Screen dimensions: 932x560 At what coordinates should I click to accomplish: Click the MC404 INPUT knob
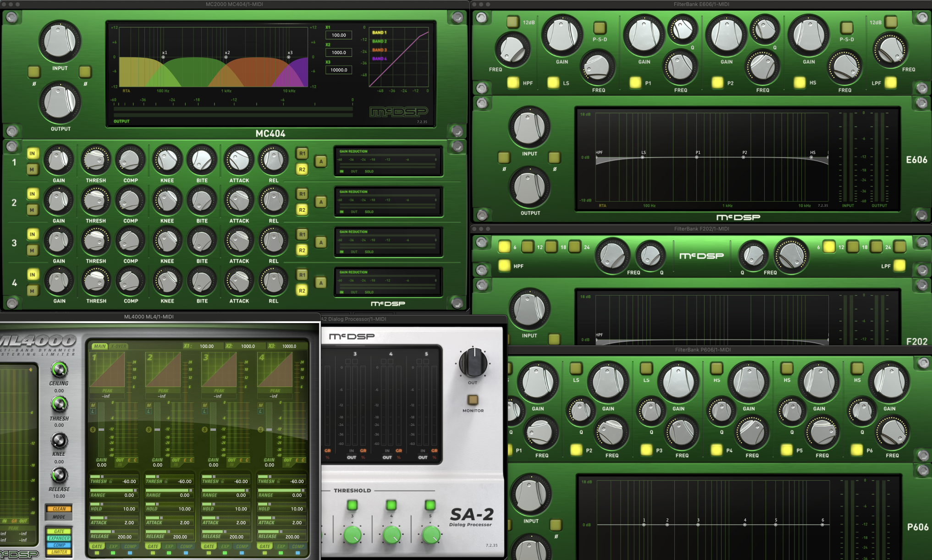[x=60, y=42]
